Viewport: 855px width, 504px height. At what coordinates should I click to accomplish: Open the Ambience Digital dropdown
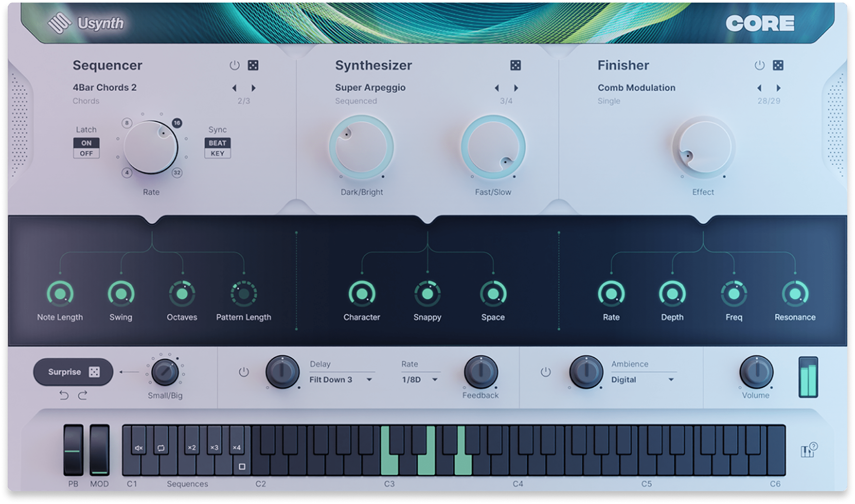point(642,380)
